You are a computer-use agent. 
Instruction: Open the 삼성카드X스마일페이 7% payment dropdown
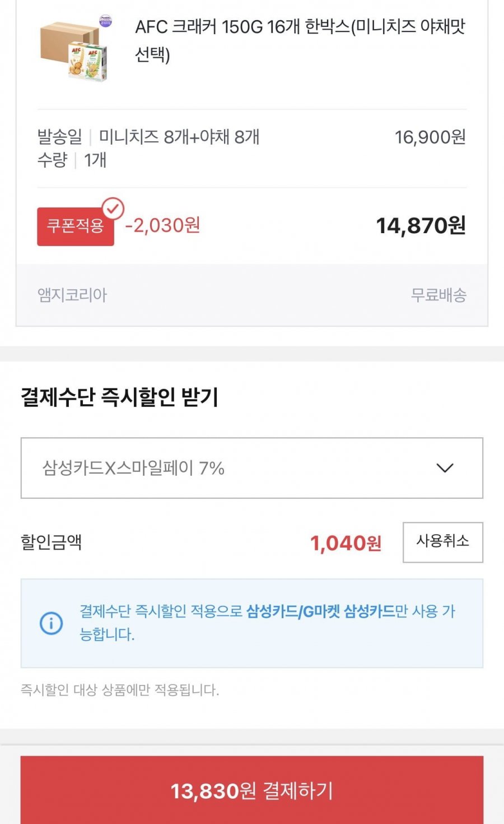[251, 468]
